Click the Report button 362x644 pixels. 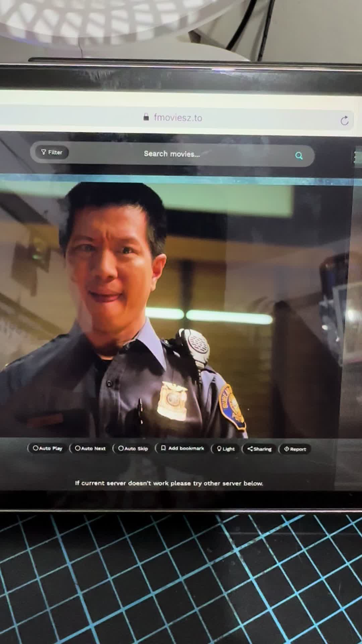(x=295, y=449)
